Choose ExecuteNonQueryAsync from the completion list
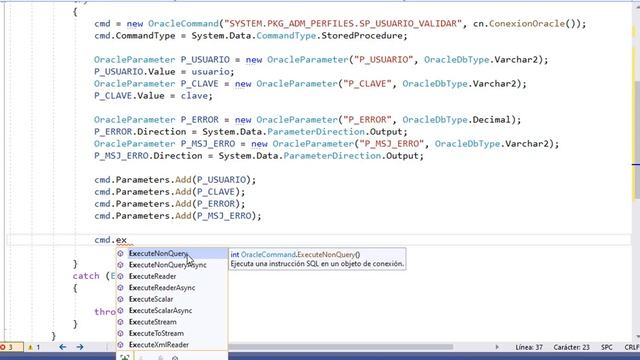The image size is (640, 360). (172, 265)
